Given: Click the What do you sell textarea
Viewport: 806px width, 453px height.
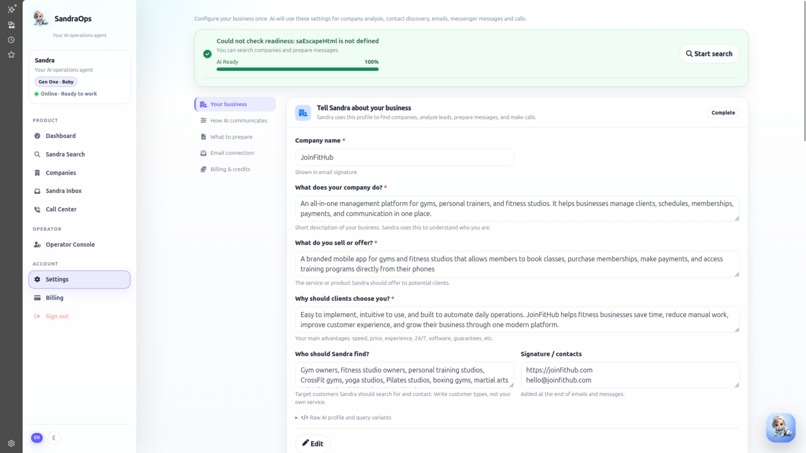Looking at the screenshot, I should (x=517, y=264).
